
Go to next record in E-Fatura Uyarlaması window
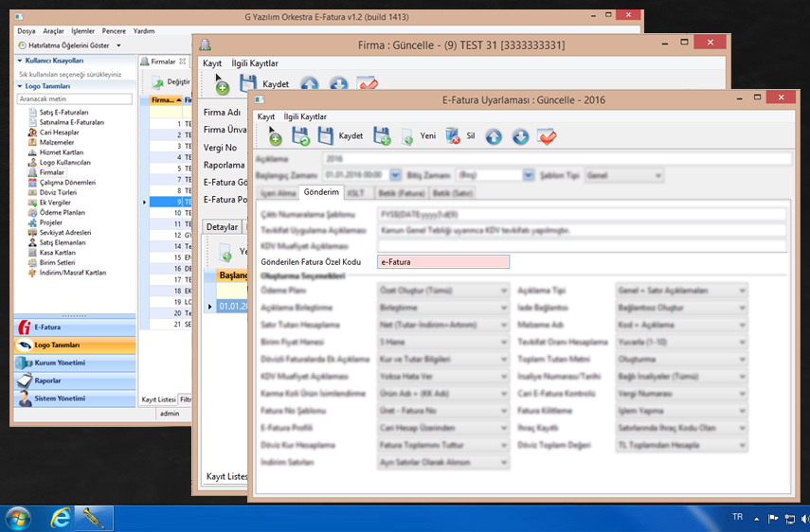click(520, 136)
